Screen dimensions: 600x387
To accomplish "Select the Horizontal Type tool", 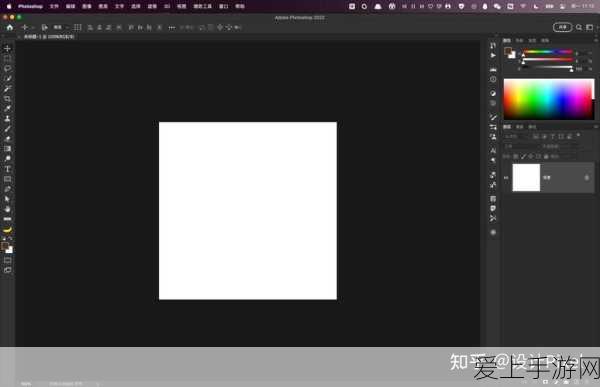I will (7, 169).
